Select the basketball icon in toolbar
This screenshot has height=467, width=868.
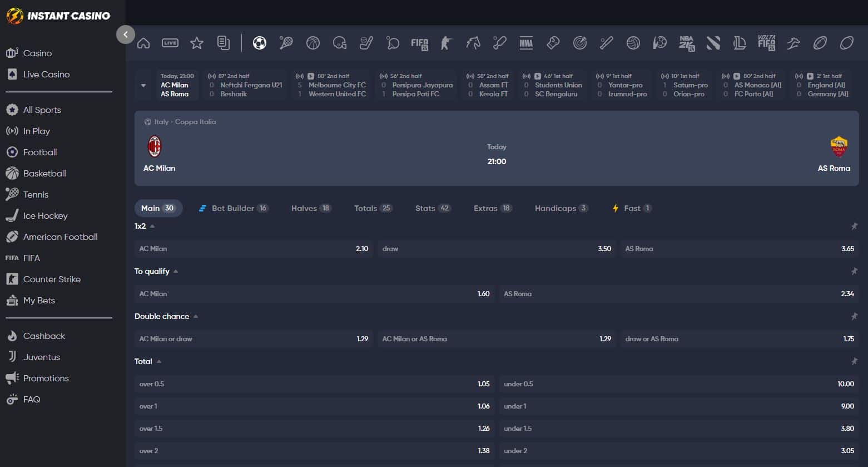(313, 43)
